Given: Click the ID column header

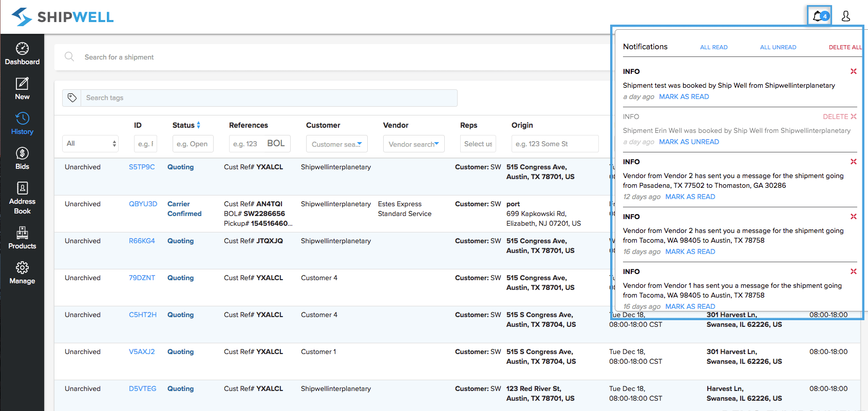Looking at the screenshot, I should [x=138, y=125].
